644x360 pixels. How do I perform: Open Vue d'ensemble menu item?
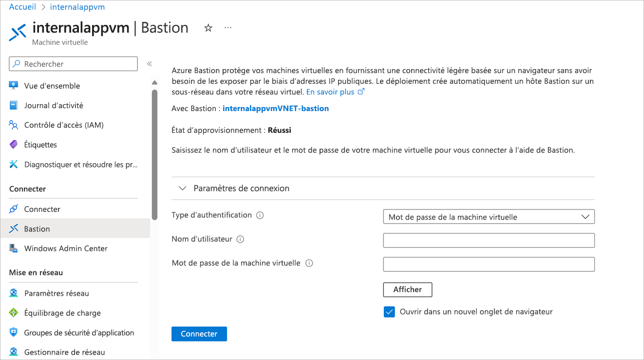click(52, 86)
